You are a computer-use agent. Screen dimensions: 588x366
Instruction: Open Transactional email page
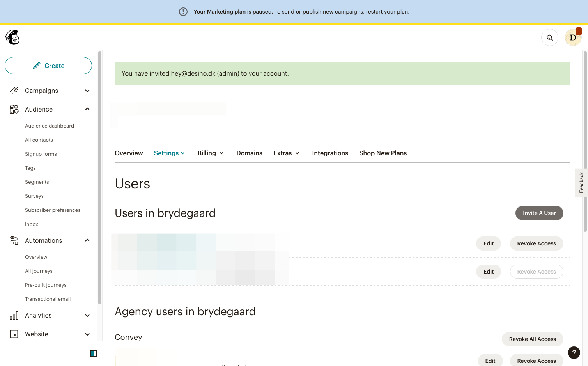pos(48,299)
